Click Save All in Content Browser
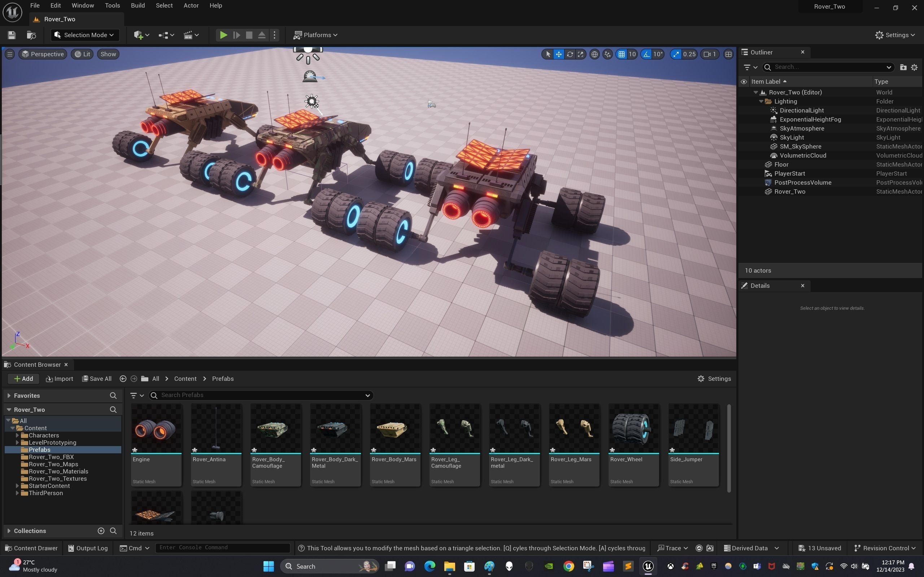 click(x=97, y=379)
